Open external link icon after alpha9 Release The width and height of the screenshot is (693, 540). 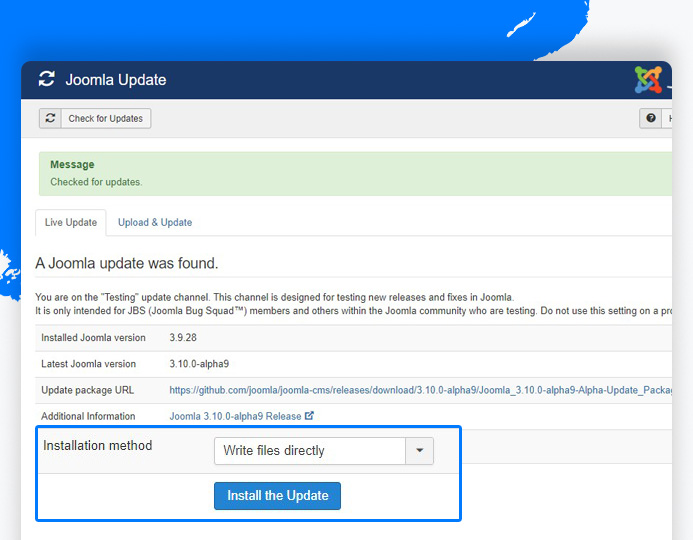pos(309,416)
